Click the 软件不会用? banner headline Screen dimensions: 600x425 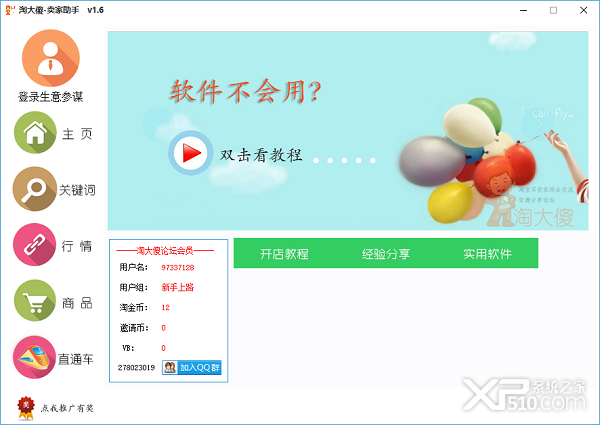246,91
